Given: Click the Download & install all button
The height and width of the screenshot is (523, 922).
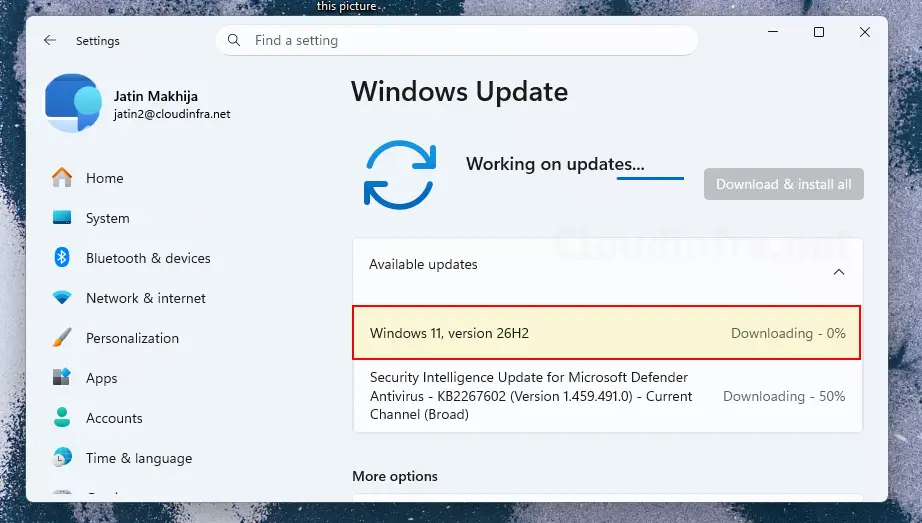Looking at the screenshot, I should tap(784, 184).
